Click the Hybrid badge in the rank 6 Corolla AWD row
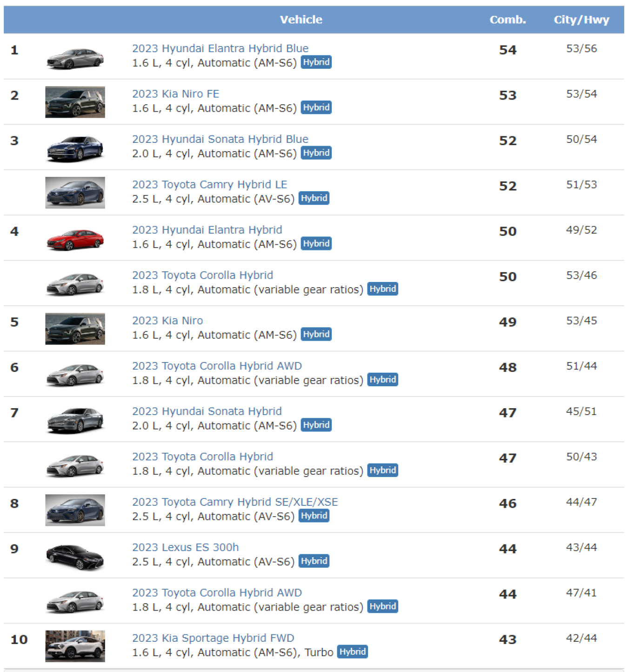 coord(383,380)
